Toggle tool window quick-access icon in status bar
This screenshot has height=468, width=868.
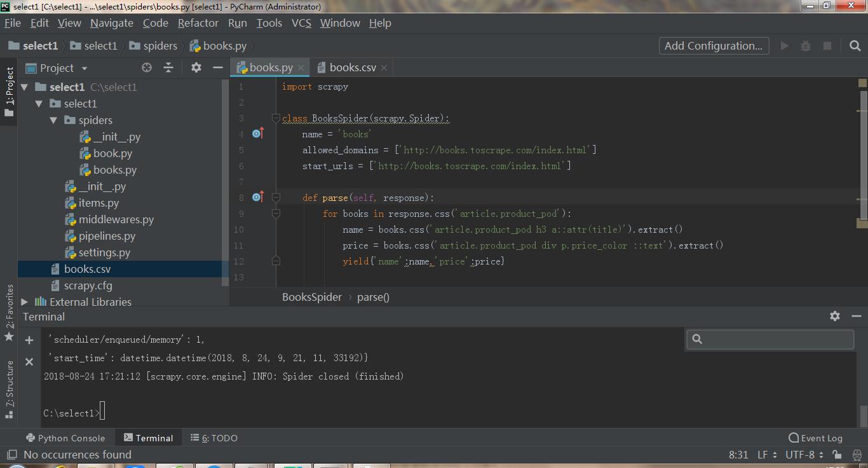tap(11, 455)
